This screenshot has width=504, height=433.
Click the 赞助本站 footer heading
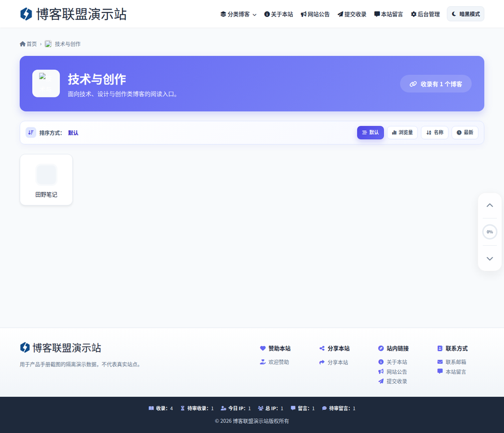coord(275,348)
